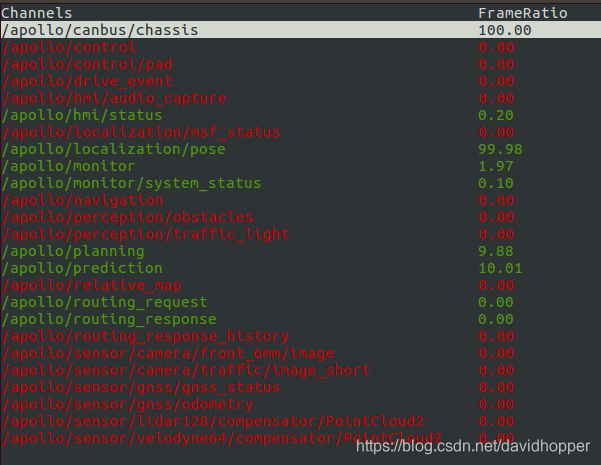Select the /apollo/control/pad channel

[x=87, y=64]
